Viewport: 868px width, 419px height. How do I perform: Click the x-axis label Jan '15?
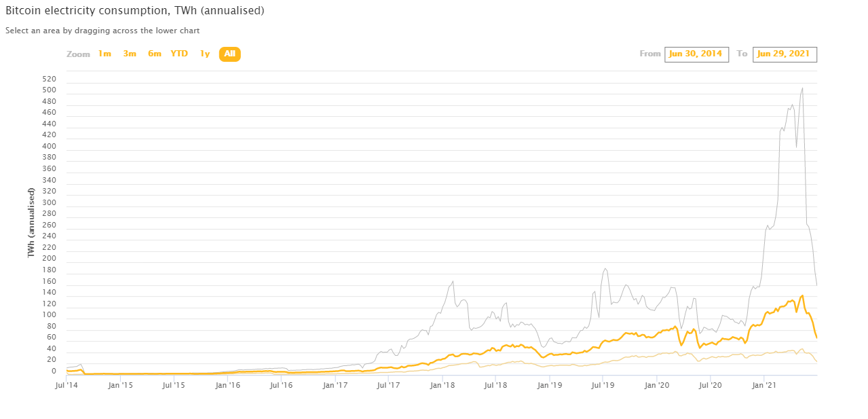pyautogui.click(x=120, y=385)
